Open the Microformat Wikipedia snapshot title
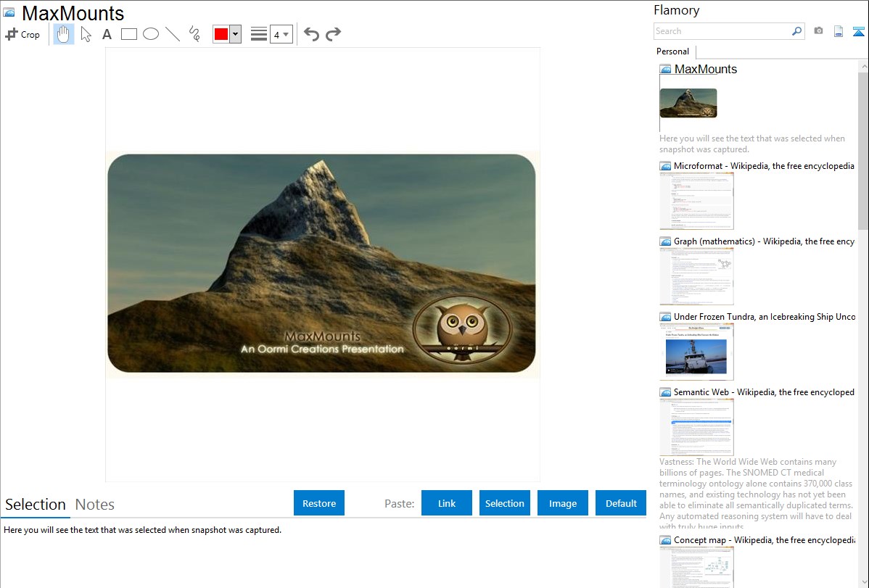The width and height of the screenshot is (869, 588). pos(764,166)
